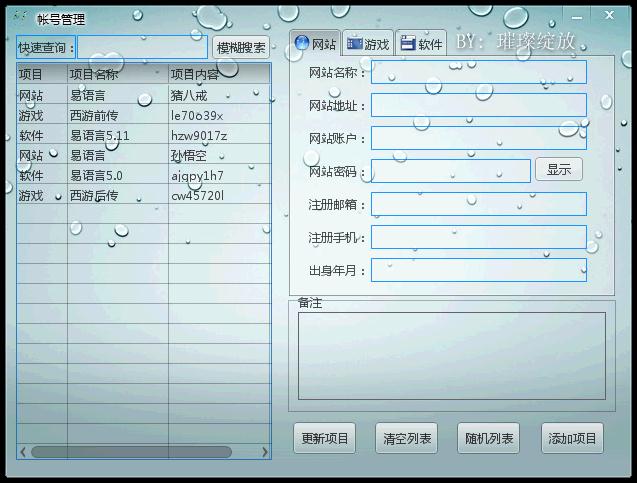
Task: Sort by the 项目名称 column header
Action: (118, 74)
